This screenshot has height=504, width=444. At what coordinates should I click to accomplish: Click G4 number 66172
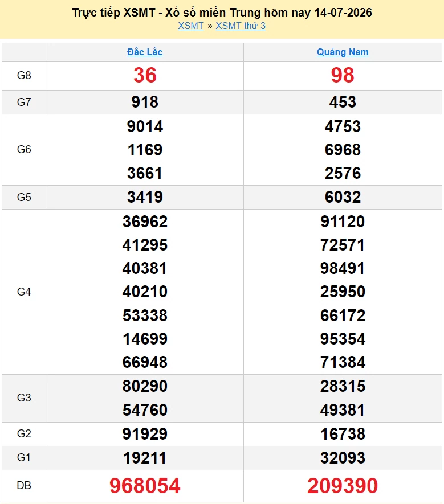click(343, 315)
